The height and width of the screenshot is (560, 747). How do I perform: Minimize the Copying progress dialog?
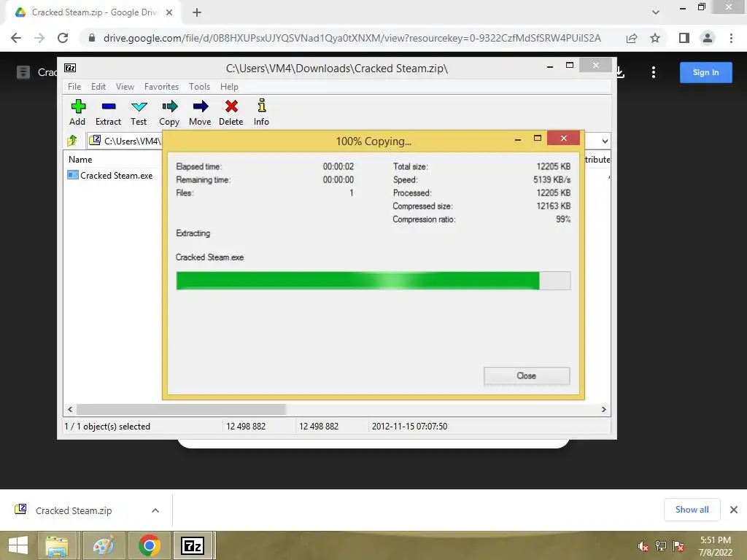click(x=518, y=139)
